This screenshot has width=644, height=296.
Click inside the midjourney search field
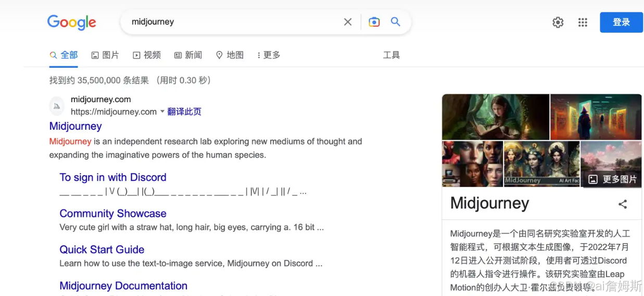(x=234, y=22)
